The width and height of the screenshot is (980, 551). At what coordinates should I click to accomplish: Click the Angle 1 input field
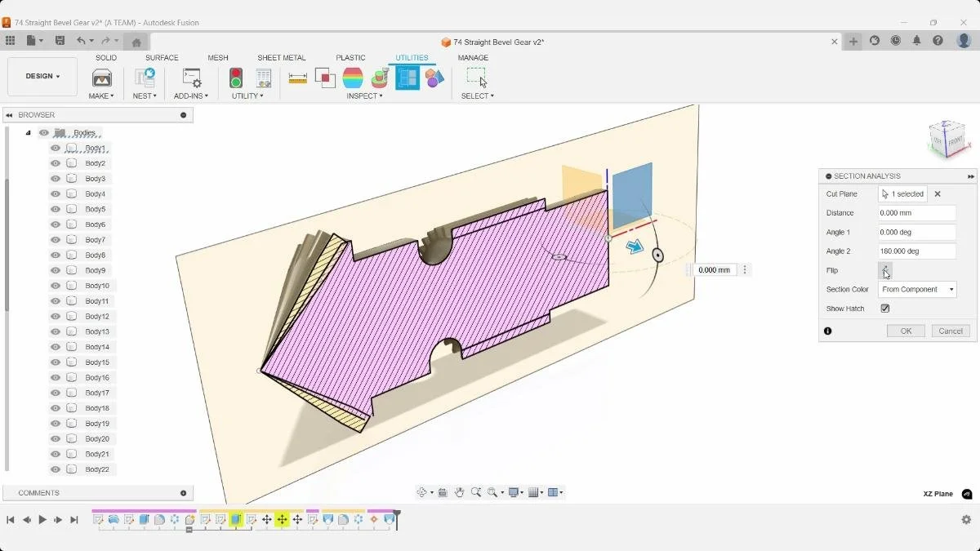coord(917,233)
